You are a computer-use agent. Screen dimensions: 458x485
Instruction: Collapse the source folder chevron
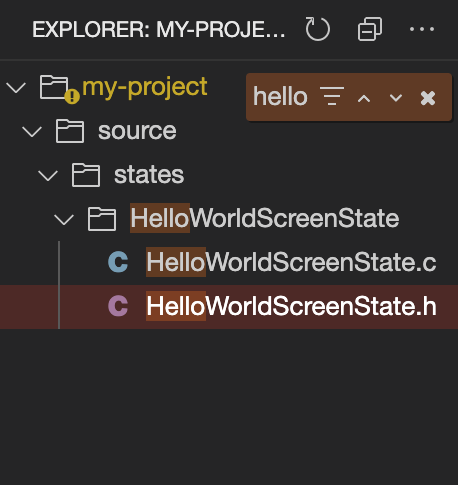tap(32, 131)
